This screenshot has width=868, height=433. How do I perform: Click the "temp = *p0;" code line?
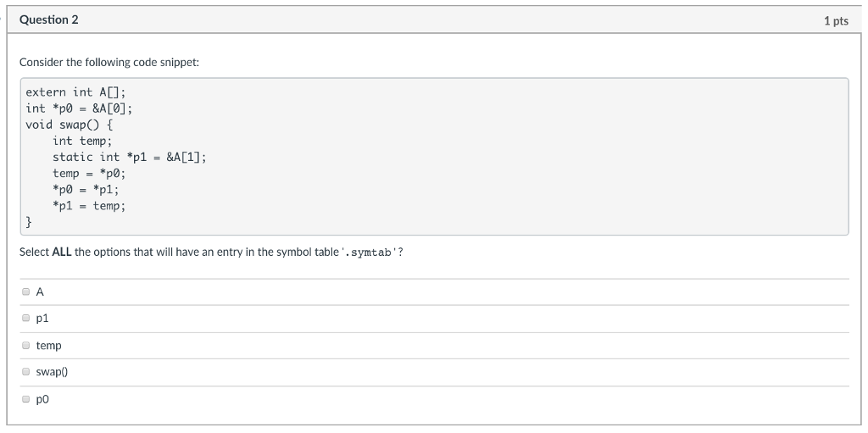(x=89, y=173)
